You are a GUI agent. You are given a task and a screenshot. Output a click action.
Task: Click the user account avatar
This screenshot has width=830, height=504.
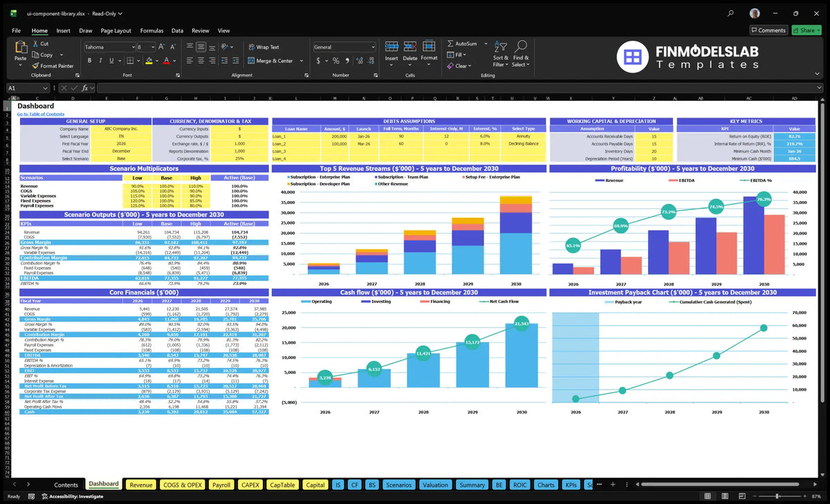click(755, 13)
